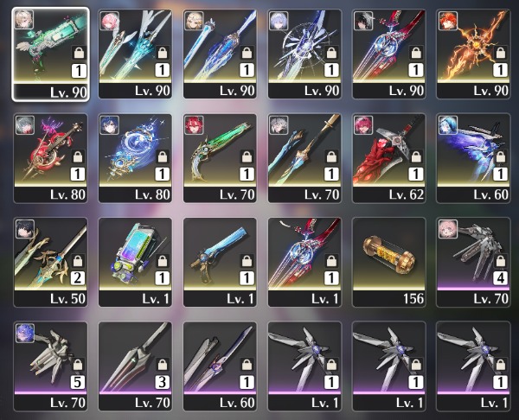The width and height of the screenshot is (519, 420).
Task: Select the Lv. 70 green-barreled pistol
Action: (220, 158)
